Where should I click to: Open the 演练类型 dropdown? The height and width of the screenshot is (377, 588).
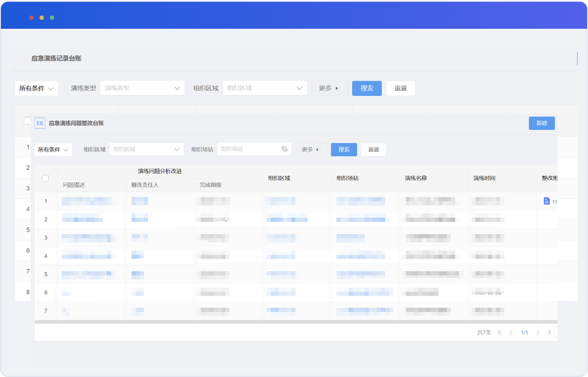[142, 88]
